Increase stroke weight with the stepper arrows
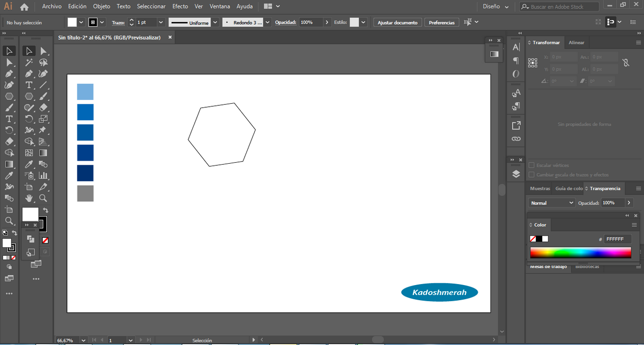Viewport: 644px width, 345px height. (132, 20)
